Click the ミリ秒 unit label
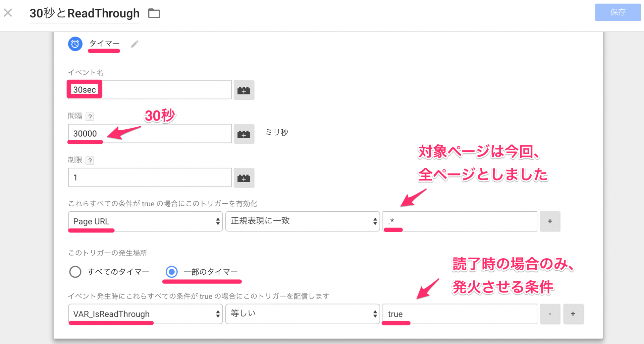 pyautogui.click(x=277, y=132)
